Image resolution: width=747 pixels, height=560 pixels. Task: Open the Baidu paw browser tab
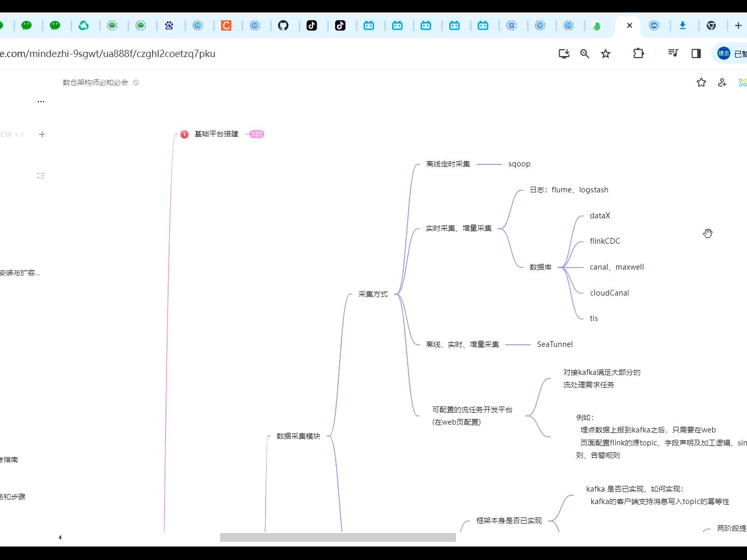point(169,25)
